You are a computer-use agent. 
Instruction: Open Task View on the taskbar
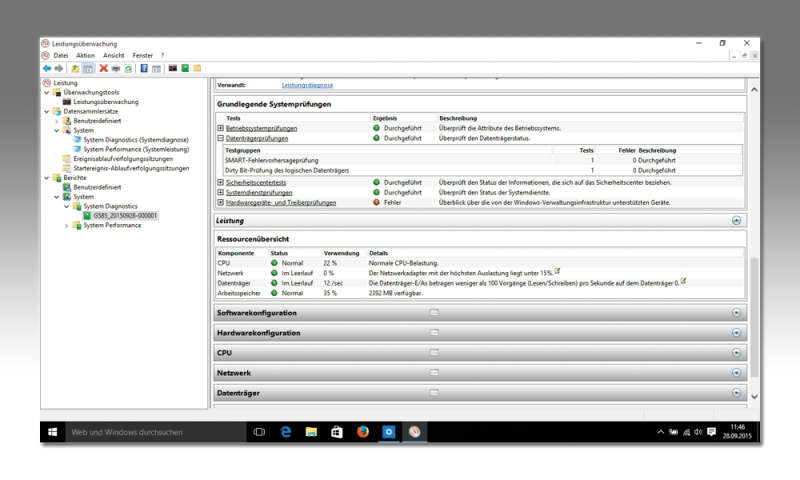tap(259, 432)
